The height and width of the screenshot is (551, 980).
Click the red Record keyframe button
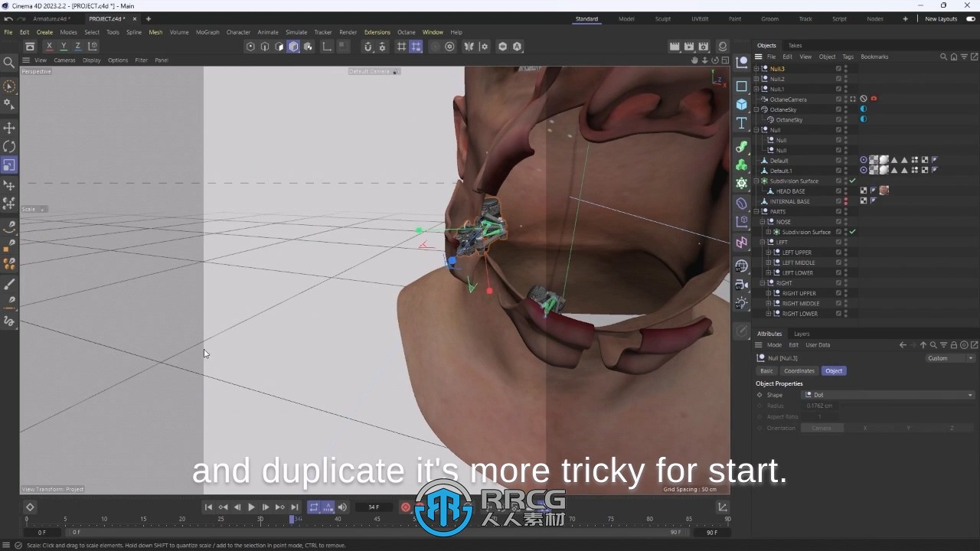(406, 507)
